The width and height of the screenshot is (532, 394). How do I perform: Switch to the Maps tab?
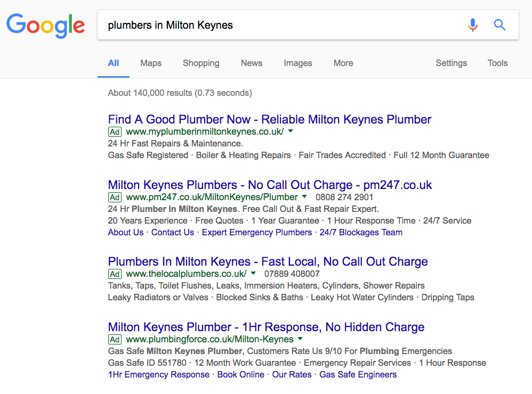(x=151, y=63)
